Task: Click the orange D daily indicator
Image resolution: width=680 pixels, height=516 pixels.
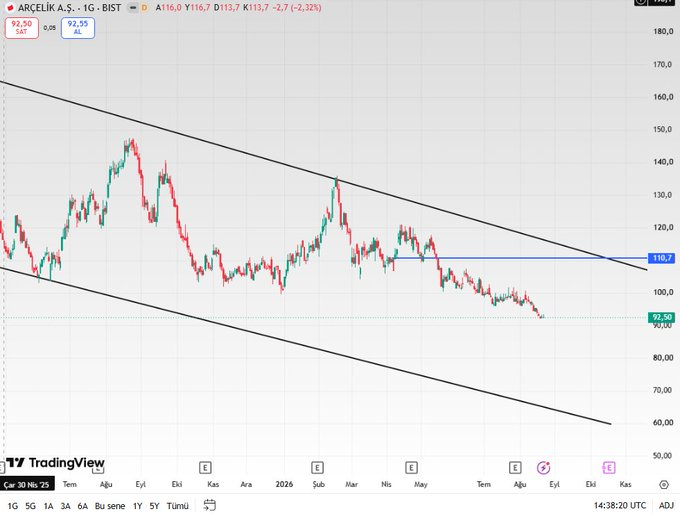Action: click(144, 7)
